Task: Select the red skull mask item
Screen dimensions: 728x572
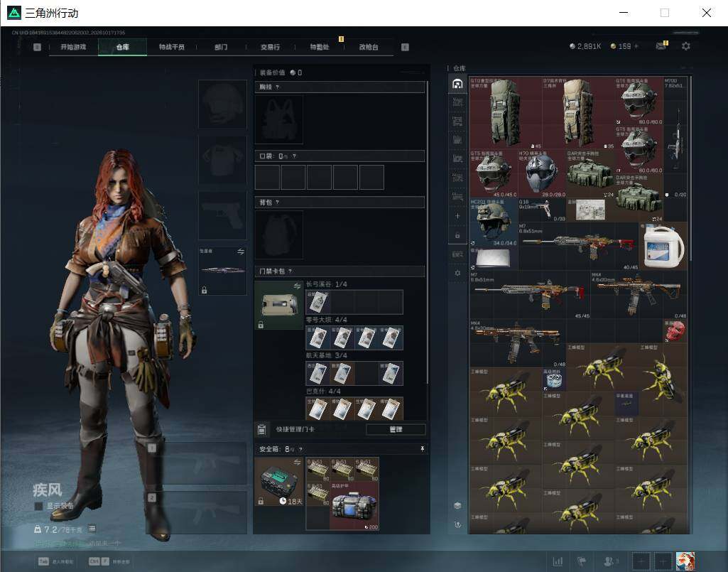Action: pos(675,331)
